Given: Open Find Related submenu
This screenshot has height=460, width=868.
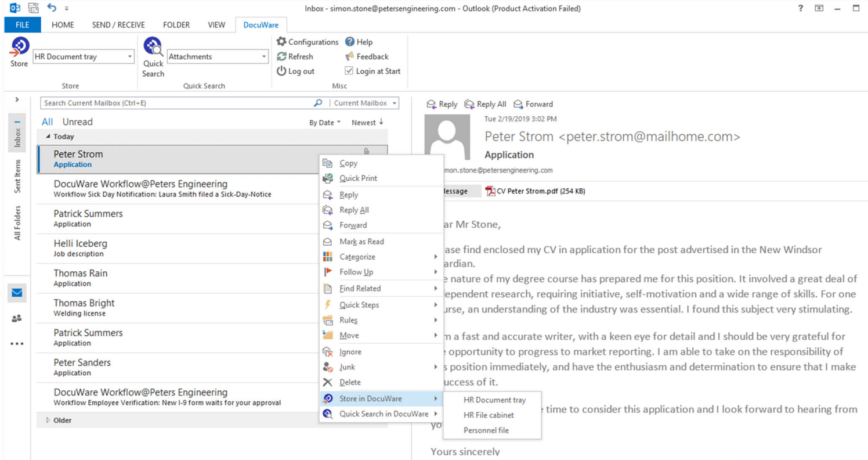Looking at the screenshot, I should click(x=381, y=288).
